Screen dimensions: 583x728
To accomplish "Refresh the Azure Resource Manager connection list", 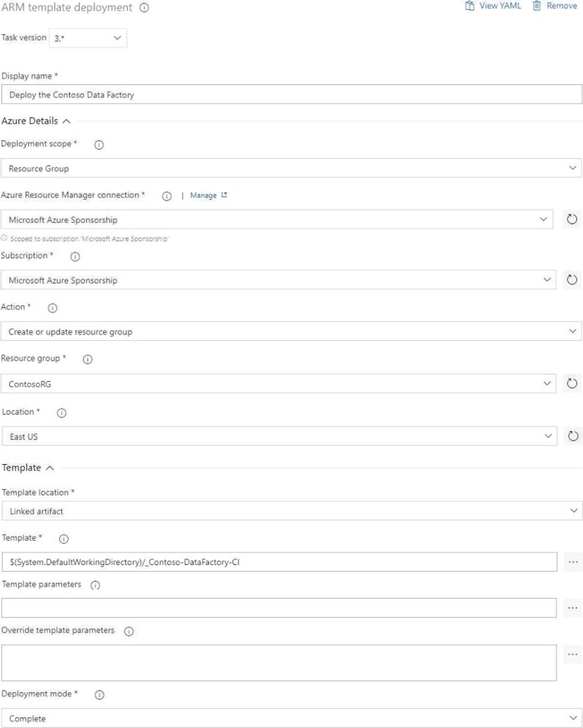I will [x=572, y=219].
